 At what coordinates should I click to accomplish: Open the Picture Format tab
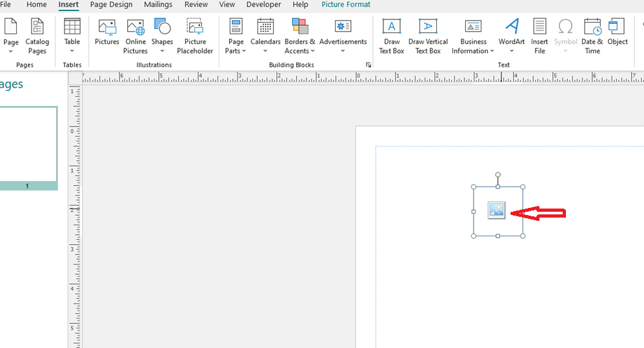[346, 5]
